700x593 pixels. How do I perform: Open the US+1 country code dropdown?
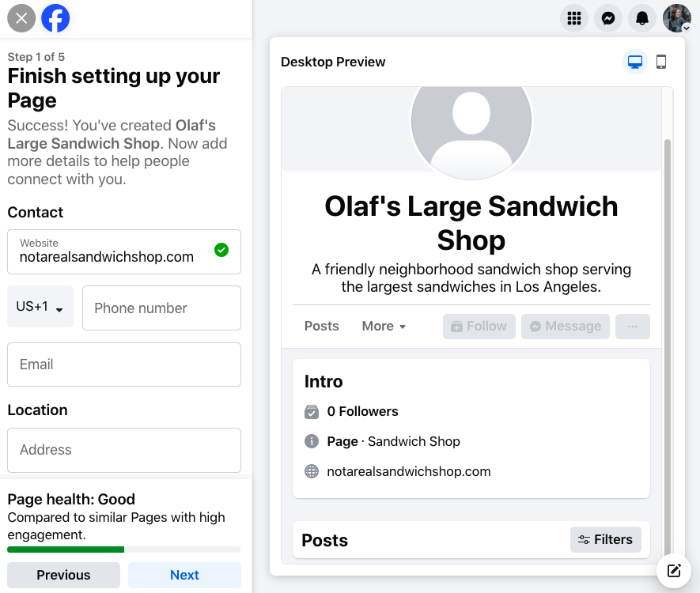click(40, 308)
